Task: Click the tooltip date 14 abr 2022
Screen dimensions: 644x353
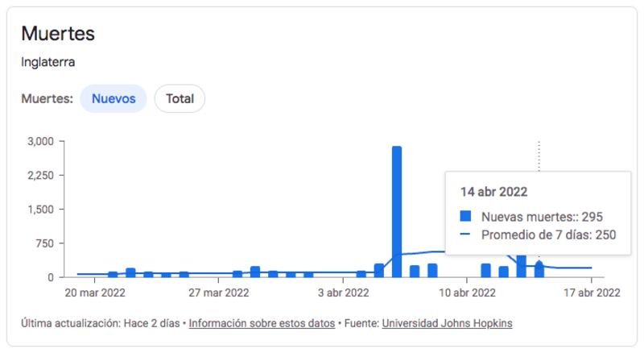Action: coord(493,192)
